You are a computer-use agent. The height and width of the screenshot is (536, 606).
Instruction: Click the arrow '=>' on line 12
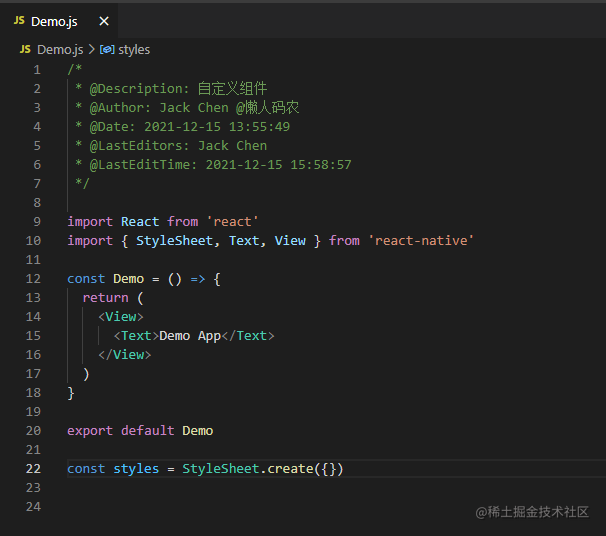[x=197, y=279]
